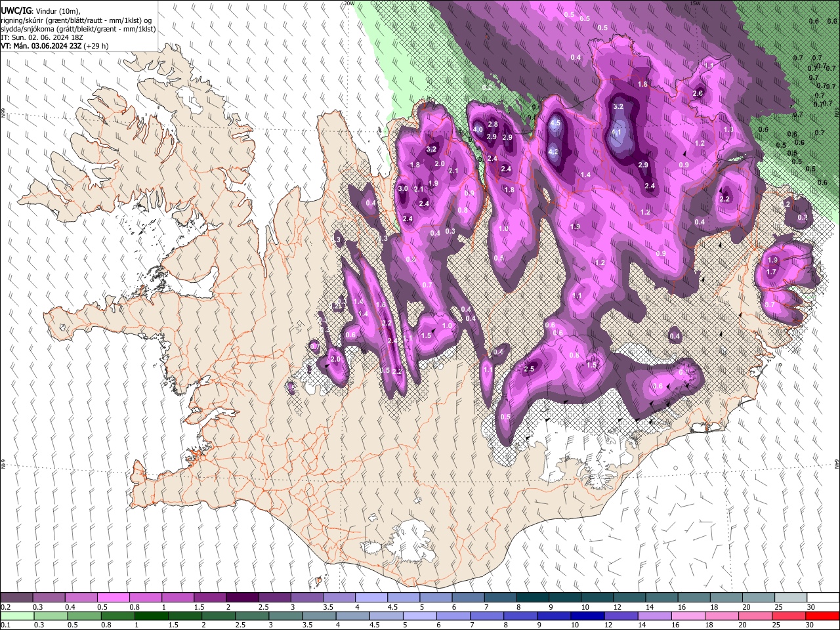The width and height of the screenshot is (840, 630).
Task: Click the 'VT: Mán. 03.06.2024 23Z (+29 h)' line
Action: (x=55, y=46)
